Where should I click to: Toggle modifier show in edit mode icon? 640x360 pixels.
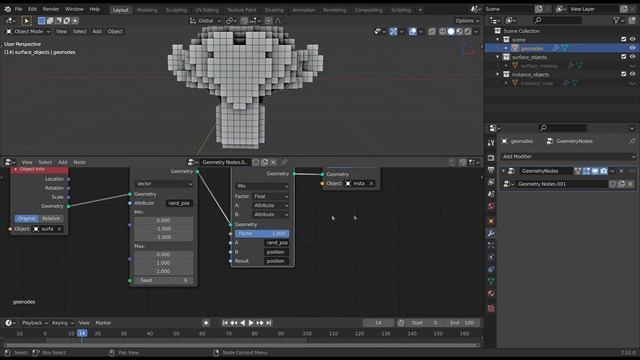coord(587,171)
